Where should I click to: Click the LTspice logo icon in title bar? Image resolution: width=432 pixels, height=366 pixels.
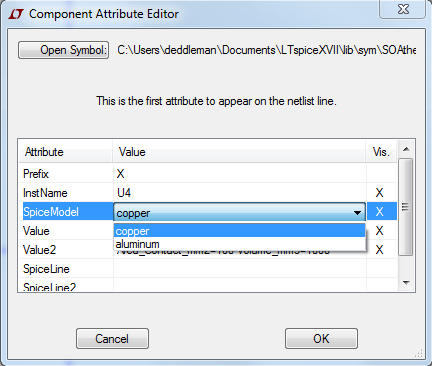[16, 14]
